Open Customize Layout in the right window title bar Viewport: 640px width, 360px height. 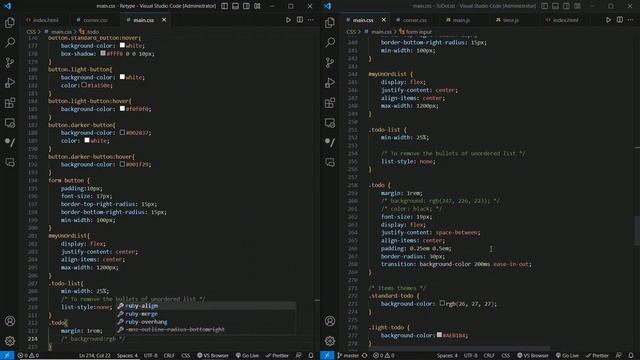[x=577, y=6]
